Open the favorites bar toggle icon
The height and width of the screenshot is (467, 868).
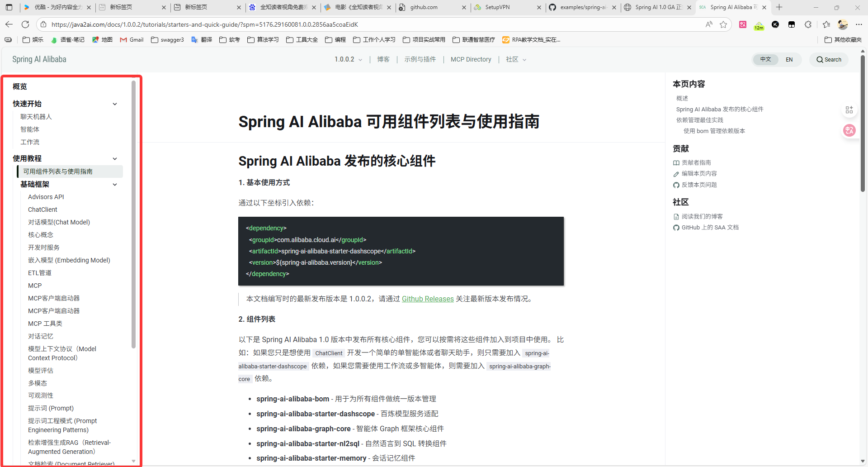pos(8,40)
